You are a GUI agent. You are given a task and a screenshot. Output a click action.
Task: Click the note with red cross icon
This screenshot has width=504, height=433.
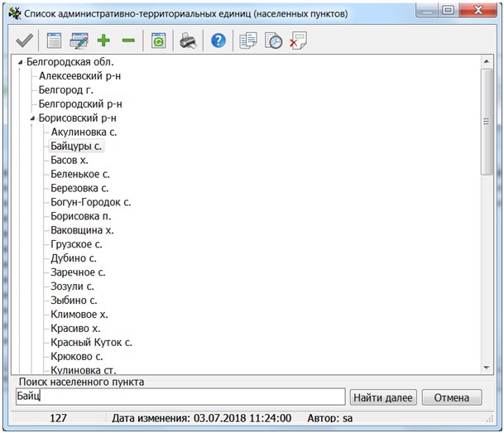pos(297,41)
